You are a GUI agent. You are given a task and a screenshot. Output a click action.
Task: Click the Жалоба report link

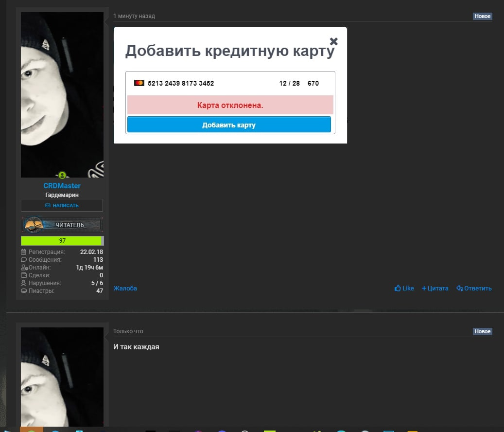point(125,288)
